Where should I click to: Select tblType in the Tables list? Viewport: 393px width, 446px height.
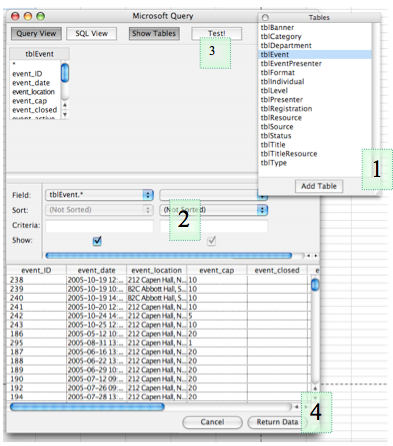(x=315, y=163)
